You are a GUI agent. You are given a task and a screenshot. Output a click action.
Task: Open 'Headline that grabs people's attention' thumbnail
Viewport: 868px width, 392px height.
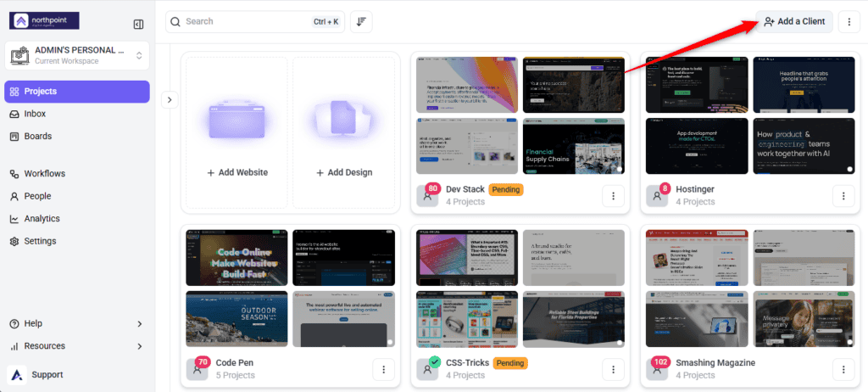[x=804, y=85]
